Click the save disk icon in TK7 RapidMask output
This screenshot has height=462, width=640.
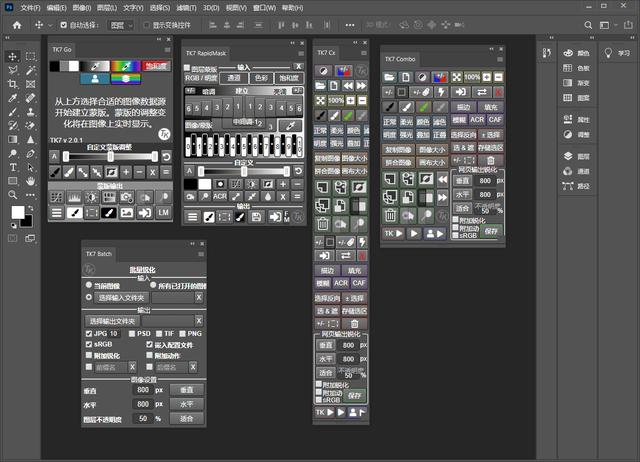point(256,217)
